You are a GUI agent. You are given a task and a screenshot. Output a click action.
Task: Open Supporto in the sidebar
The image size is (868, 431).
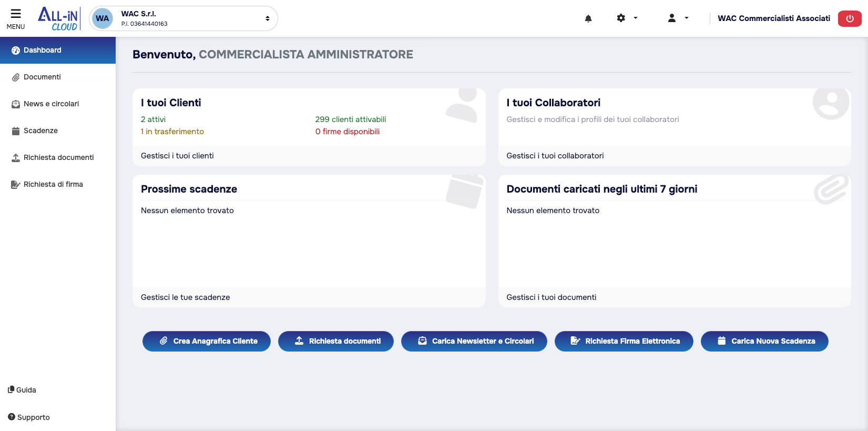[29, 417]
